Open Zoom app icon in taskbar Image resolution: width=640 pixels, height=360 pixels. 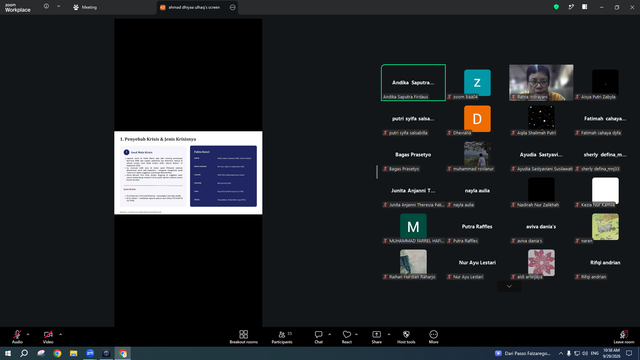click(90, 353)
